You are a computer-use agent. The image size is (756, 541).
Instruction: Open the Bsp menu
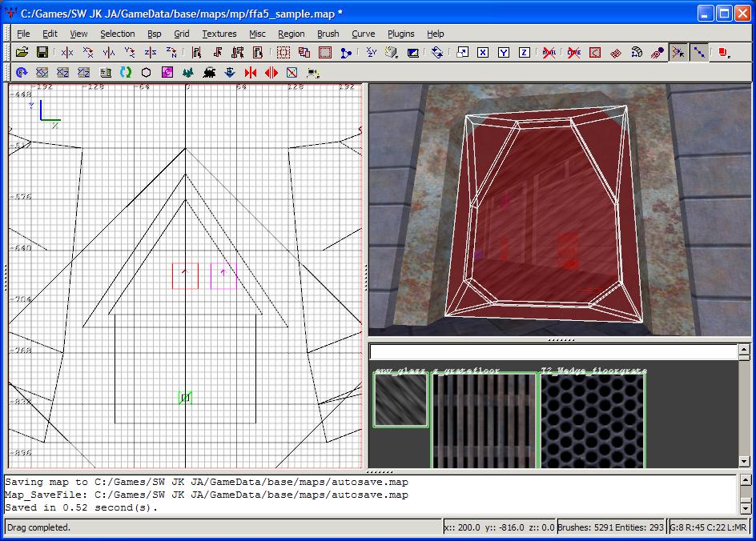[x=155, y=34]
